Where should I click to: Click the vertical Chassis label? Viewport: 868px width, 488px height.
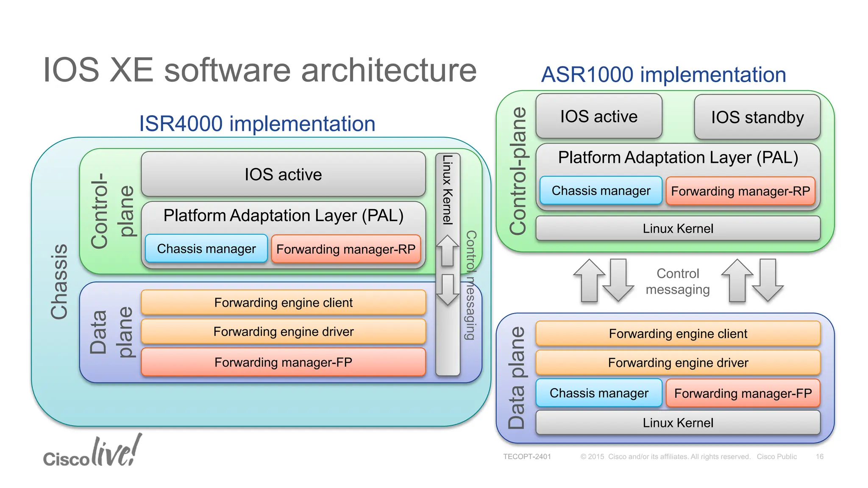pyautogui.click(x=59, y=281)
